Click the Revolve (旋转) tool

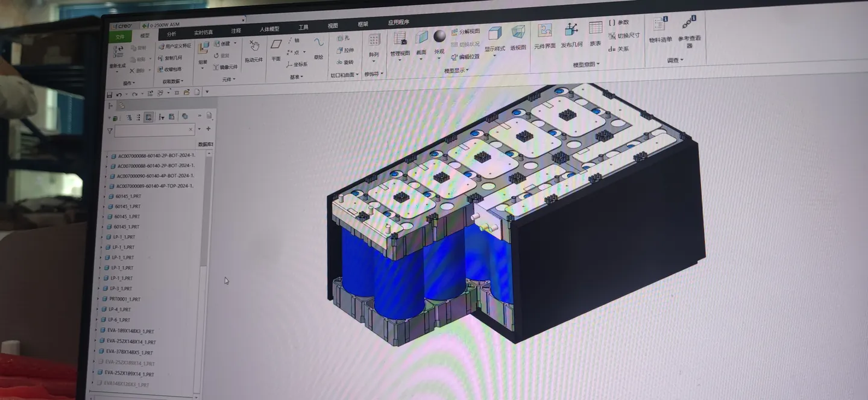[345, 62]
